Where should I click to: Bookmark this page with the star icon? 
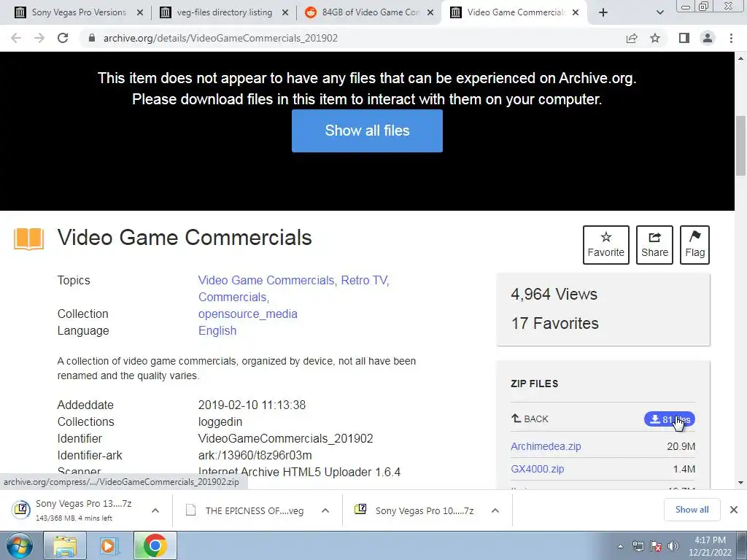pos(655,38)
